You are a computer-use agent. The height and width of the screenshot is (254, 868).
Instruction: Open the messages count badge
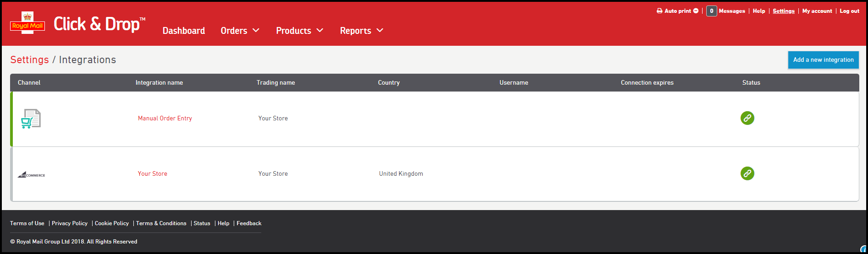click(711, 11)
